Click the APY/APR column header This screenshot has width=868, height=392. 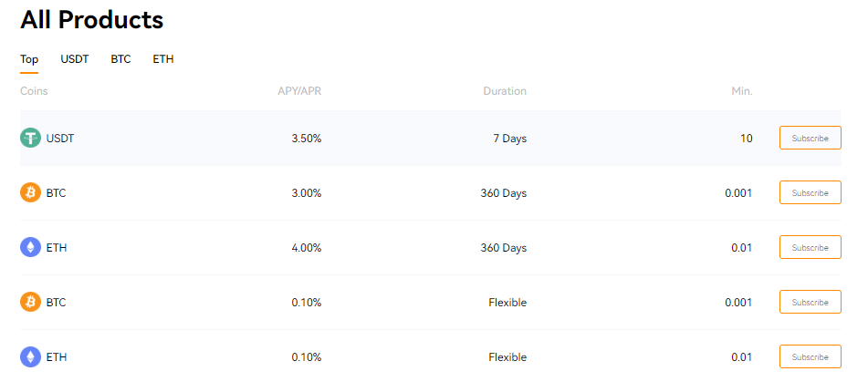coord(299,91)
